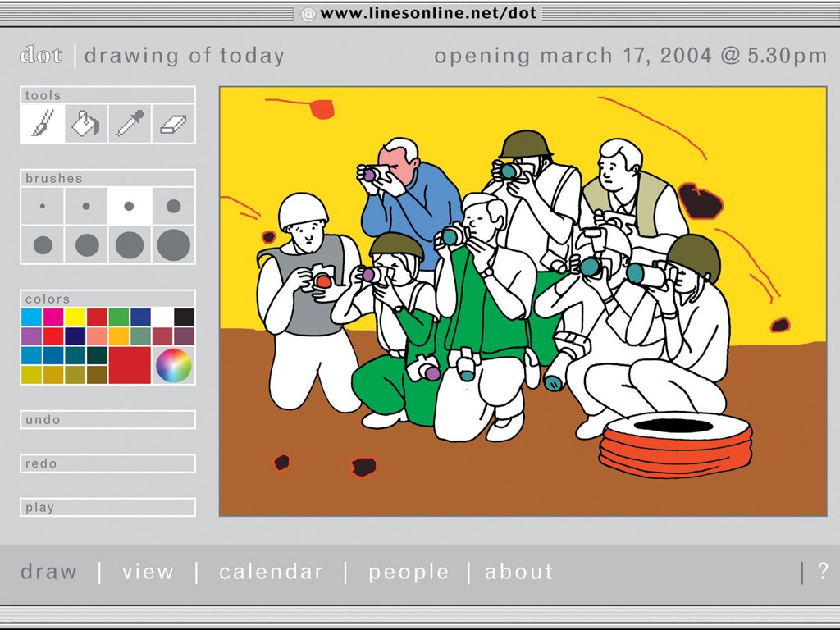Go to the view section
The image size is (840, 630).
(x=148, y=572)
